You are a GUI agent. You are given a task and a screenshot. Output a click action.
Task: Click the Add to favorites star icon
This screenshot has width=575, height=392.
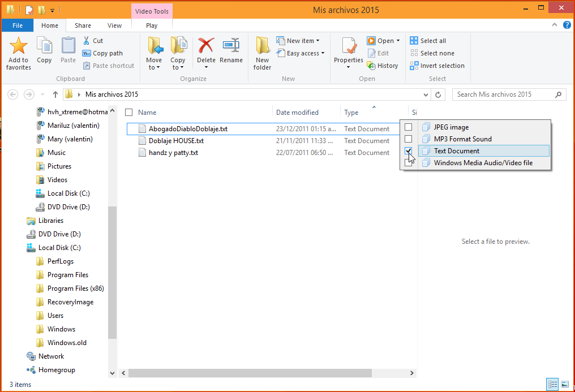click(18, 47)
